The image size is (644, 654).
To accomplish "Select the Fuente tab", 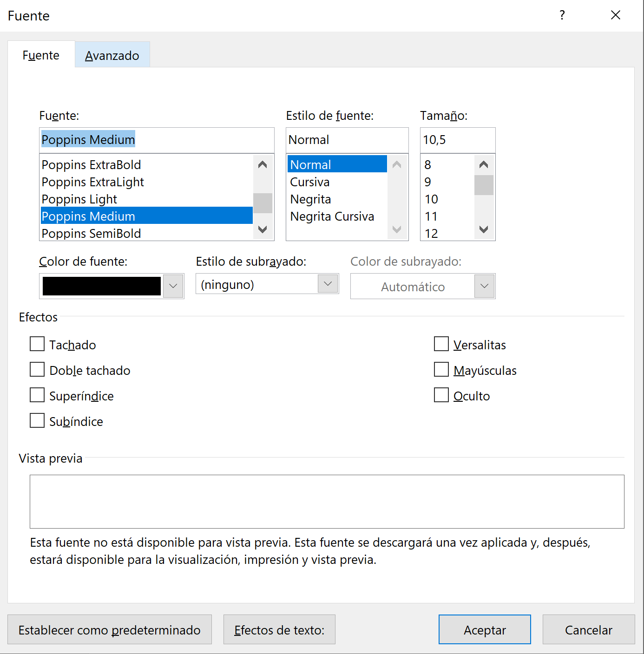I will pyautogui.click(x=41, y=55).
